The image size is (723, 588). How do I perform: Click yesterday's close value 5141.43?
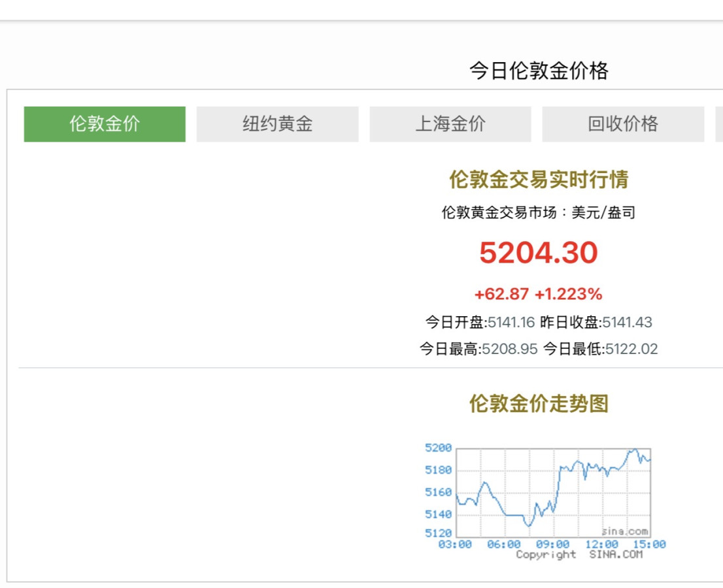(x=627, y=322)
